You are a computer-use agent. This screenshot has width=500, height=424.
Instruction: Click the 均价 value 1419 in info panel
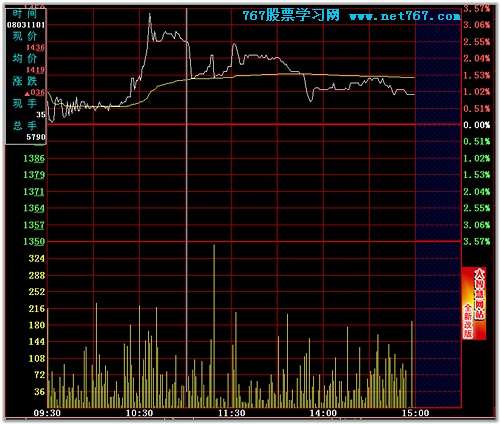point(35,70)
